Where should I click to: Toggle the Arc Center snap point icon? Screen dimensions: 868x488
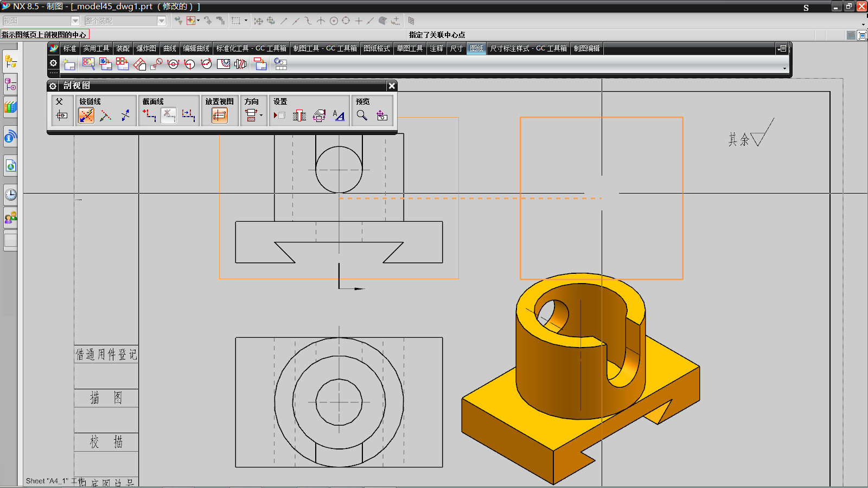coord(334,21)
